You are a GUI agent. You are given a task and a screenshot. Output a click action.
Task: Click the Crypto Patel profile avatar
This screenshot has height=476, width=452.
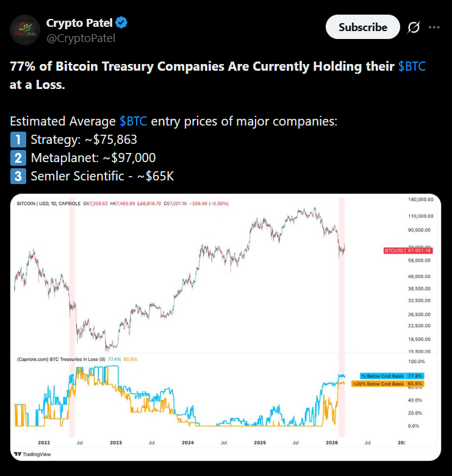click(24, 30)
